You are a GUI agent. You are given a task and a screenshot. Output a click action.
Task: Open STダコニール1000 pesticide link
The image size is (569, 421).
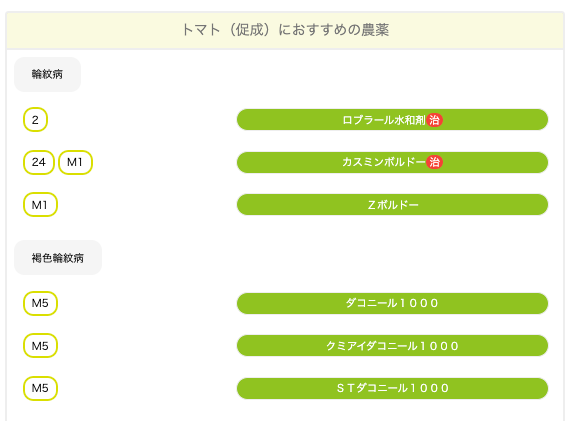click(392, 388)
